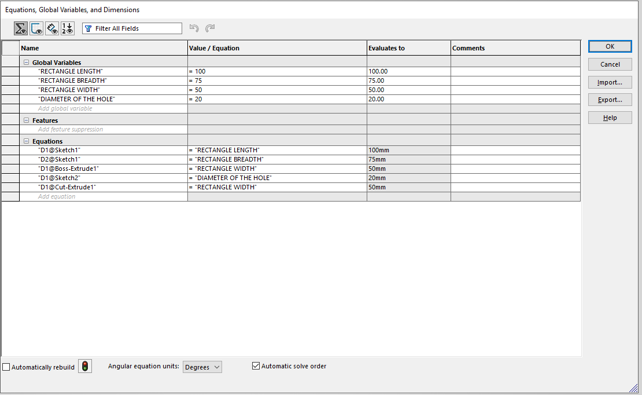
Task: Click Comments cell for RECTANGLE LENGTH variable
Action: click(515, 71)
